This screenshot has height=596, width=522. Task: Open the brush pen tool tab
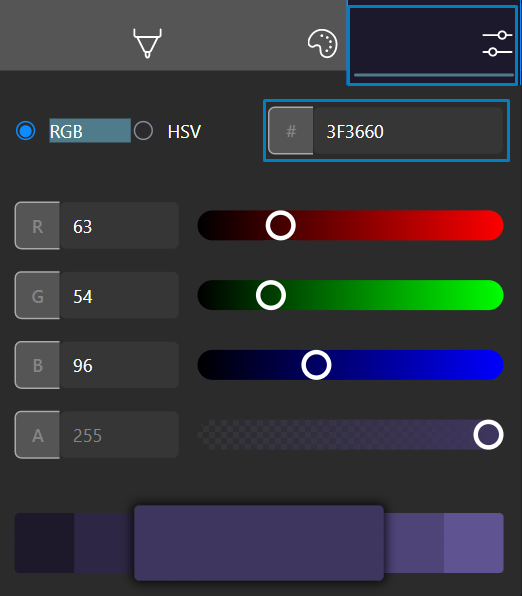tap(148, 43)
